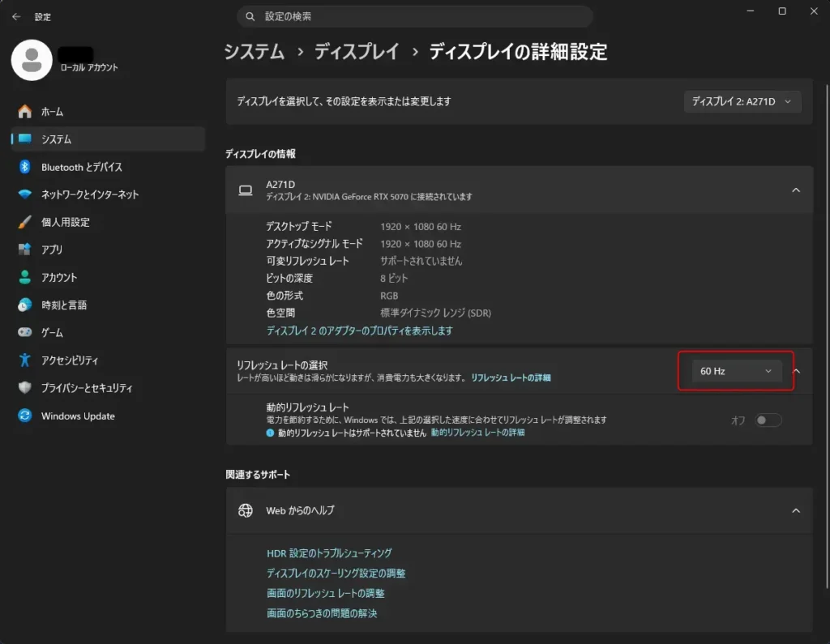Viewport: 830px width, 644px height.
Task: Click the 関連するサポート heading
Action: tap(258, 475)
